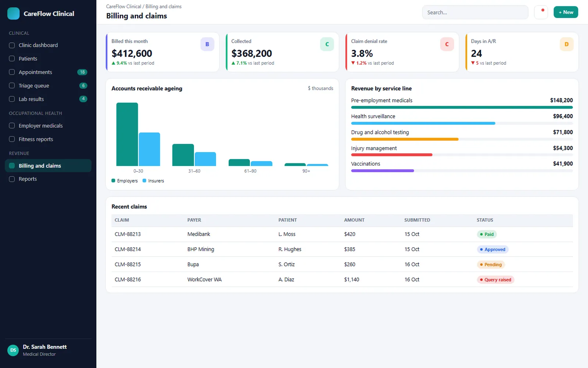588x368 pixels.
Task: Click the STATUS column header
Action: (x=485, y=220)
